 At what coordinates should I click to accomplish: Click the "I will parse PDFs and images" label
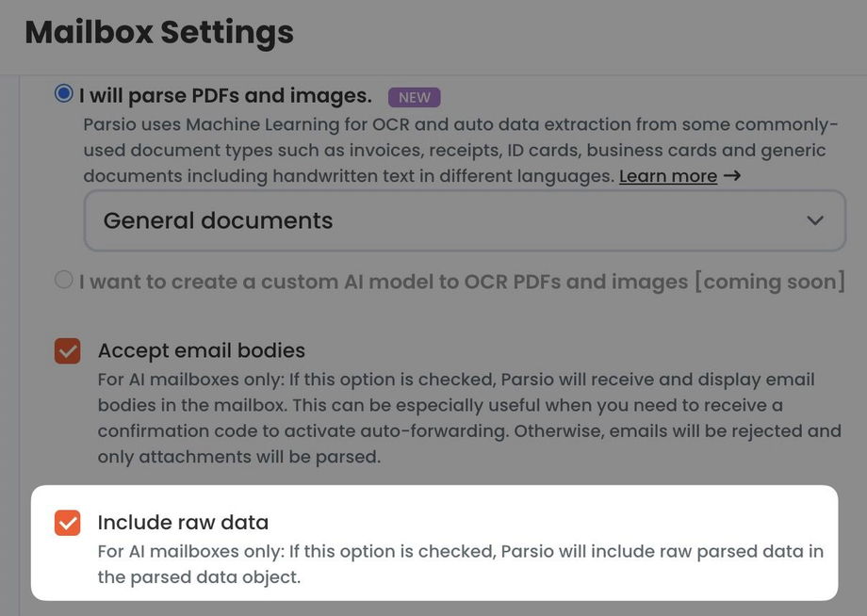coord(225,96)
